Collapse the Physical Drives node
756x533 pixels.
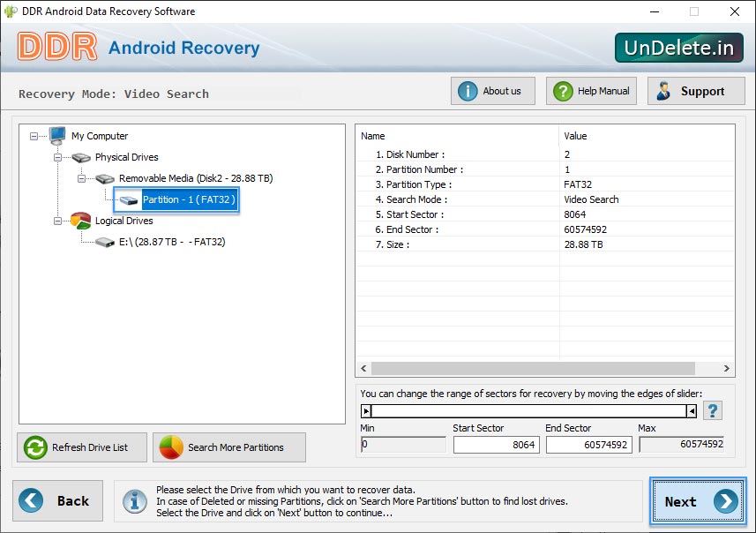pyautogui.click(x=57, y=157)
